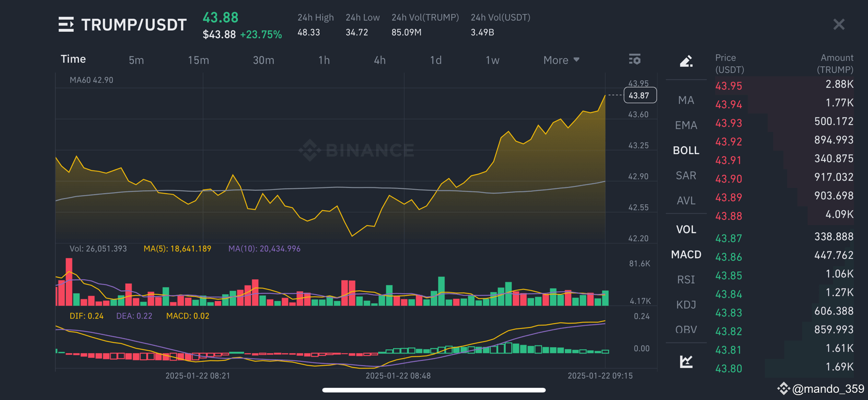The width and height of the screenshot is (868, 400).
Task: Open the chart settings icon
Action: pyautogui.click(x=634, y=59)
